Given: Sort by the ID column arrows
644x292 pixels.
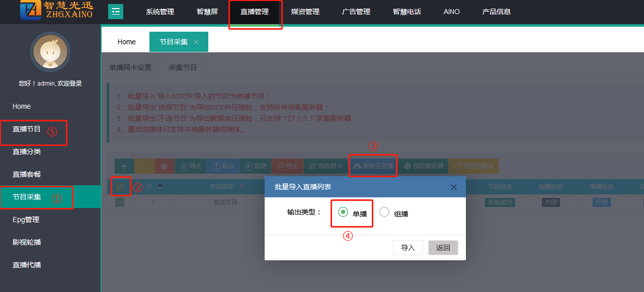Looking at the screenshot, I should 160,187.
